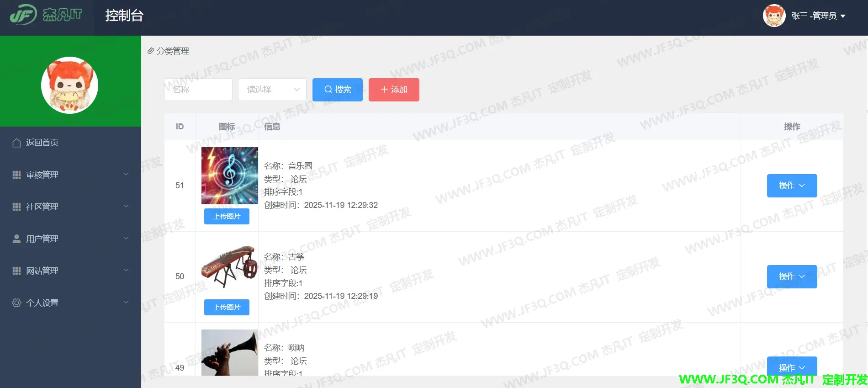
Task: Open 操作 dropdown for 音乐圈 row
Action: coord(792,186)
